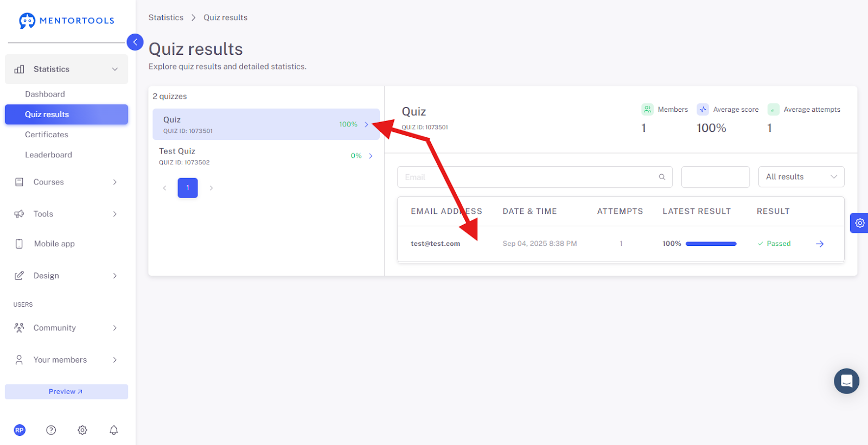
Task: Expand the Courses menu
Action: click(x=66, y=182)
